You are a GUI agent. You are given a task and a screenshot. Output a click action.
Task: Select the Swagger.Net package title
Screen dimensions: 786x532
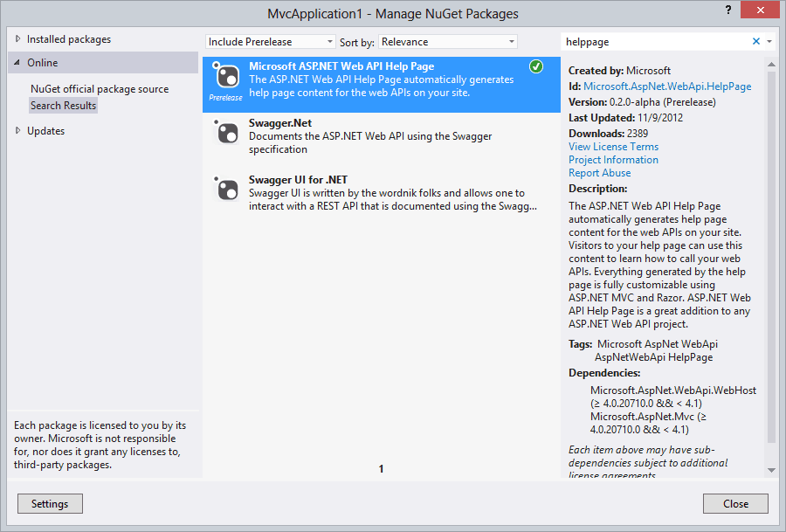(x=280, y=123)
